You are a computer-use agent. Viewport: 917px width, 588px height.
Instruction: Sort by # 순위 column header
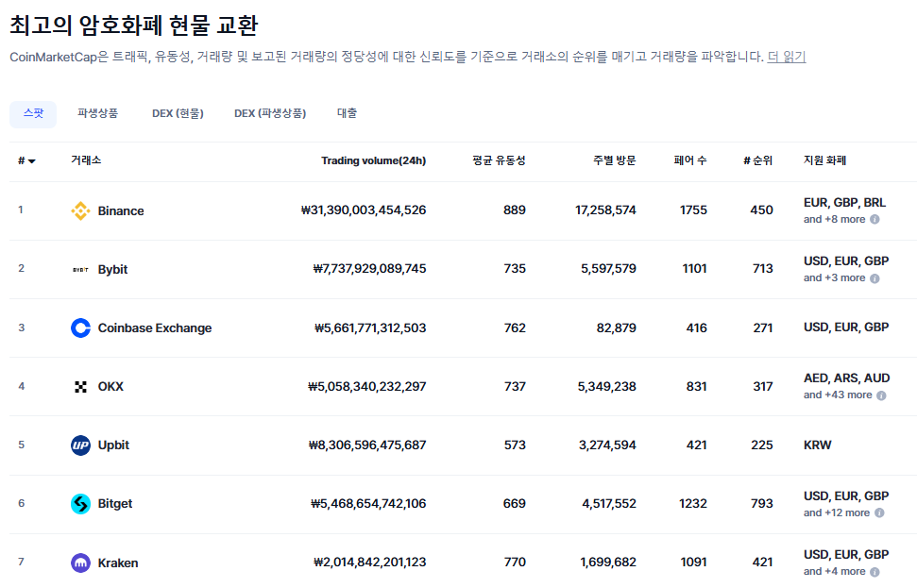point(758,160)
